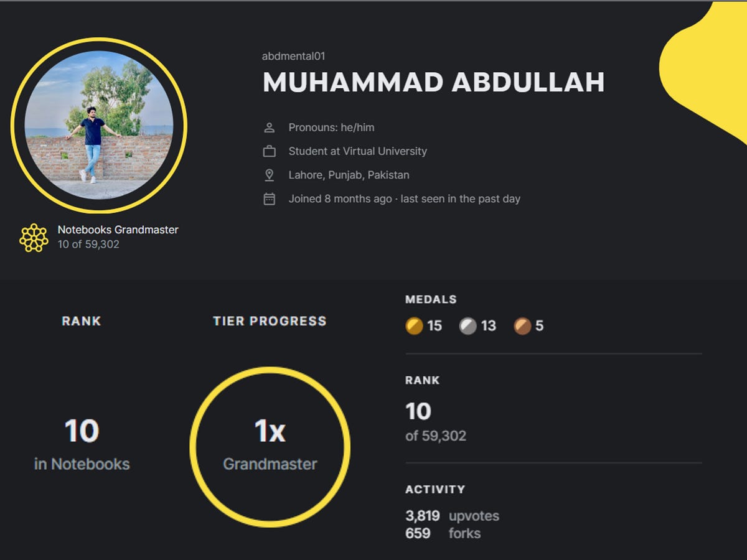The image size is (747, 560).
Task: Switch to the RANK column heading
Action: [x=81, y=321]
